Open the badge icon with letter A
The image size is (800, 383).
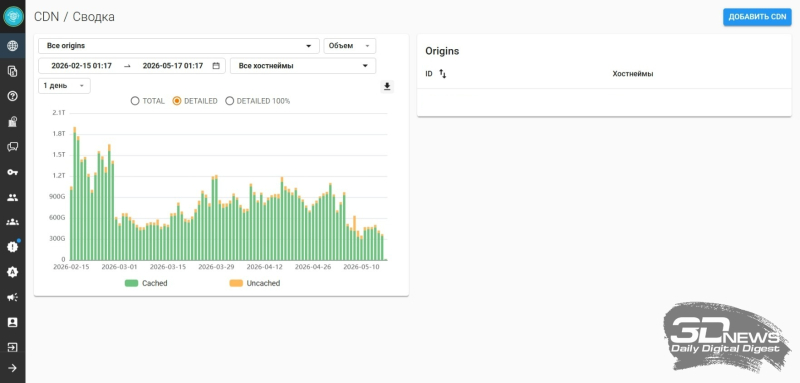[13, 272]
